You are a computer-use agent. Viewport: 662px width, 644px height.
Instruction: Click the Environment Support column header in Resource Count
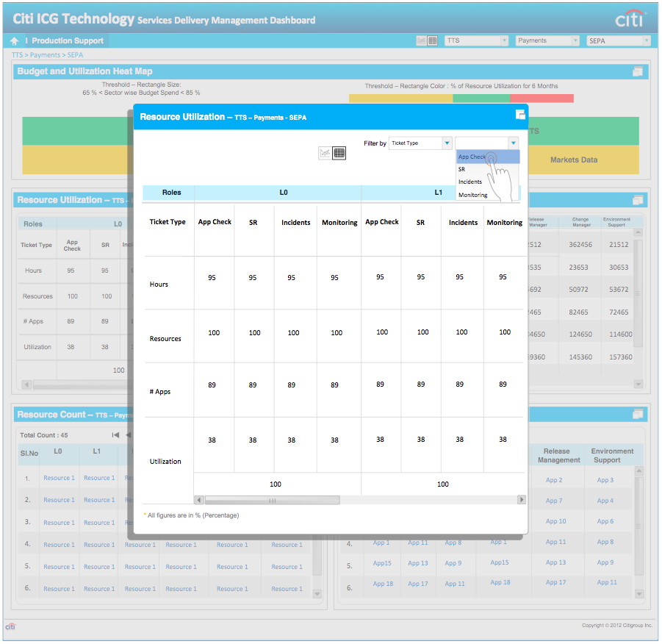[612, 456]
